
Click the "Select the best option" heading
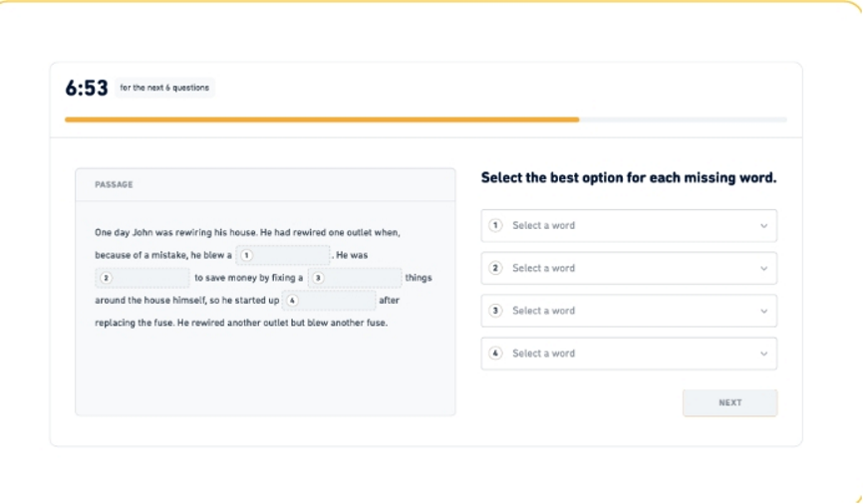click(628, 178)
